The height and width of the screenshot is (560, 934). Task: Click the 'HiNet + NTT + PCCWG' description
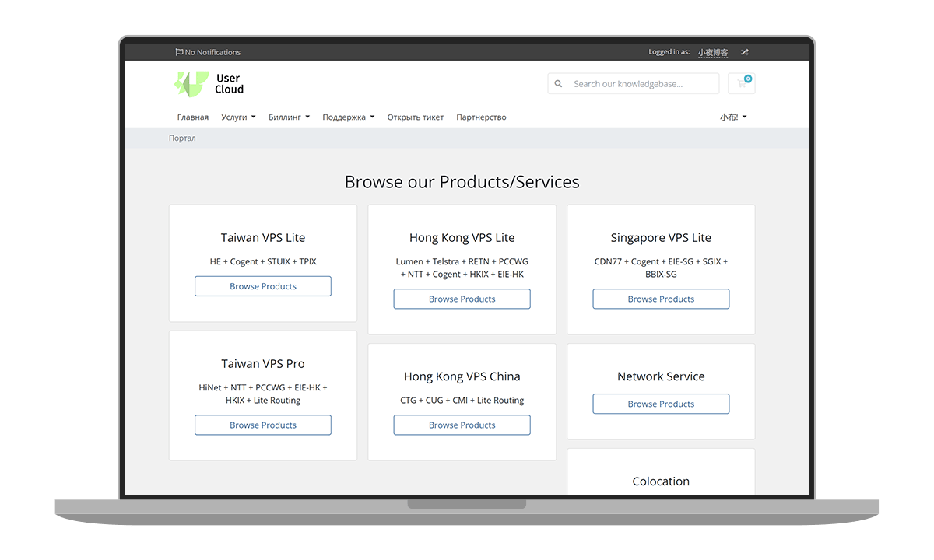263,394
